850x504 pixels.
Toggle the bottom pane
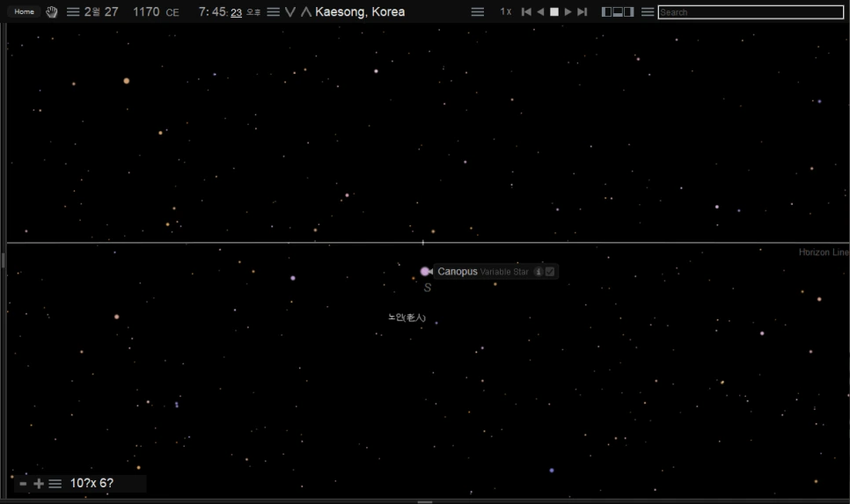tap(618, 12)
